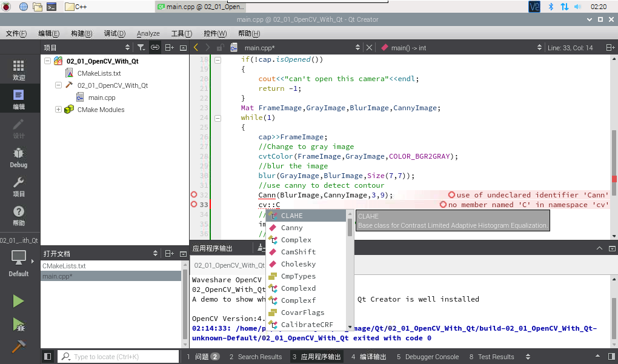Open the 工具(T) menu
Screen dimensions: 618x364
click(182, 33)
